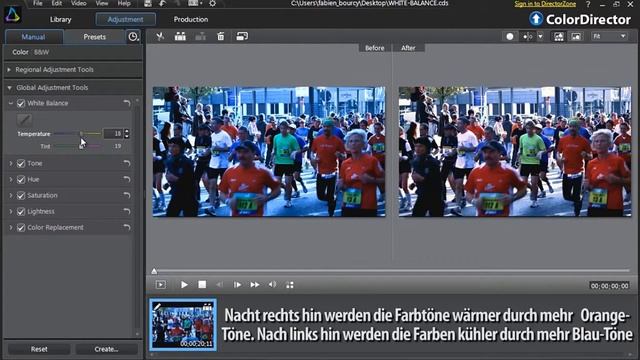This screenshot has height=360, width=640.
Task: Step back to the previous frame
Action: 220,284
